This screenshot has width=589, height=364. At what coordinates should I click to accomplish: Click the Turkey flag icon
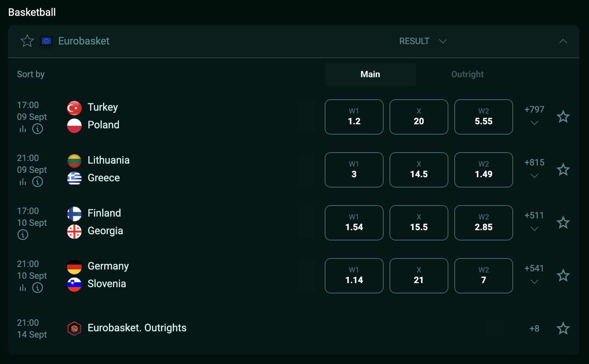point(74,108)
